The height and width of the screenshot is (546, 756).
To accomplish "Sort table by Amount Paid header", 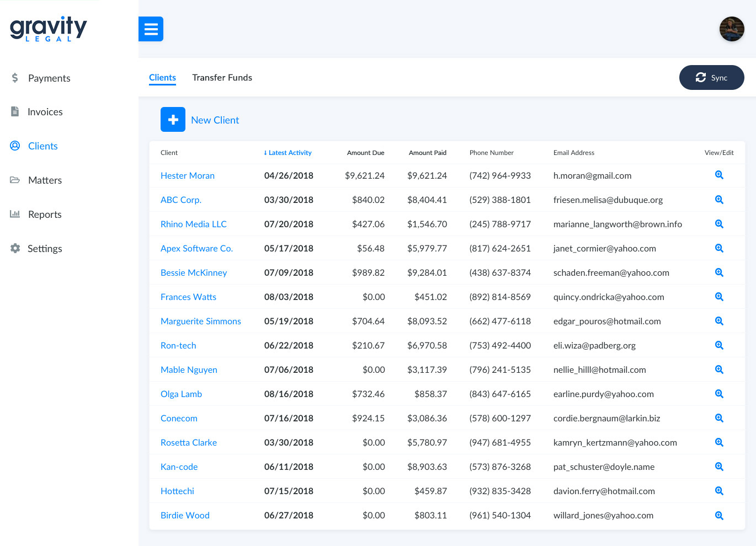I will [x=427, y=153].
